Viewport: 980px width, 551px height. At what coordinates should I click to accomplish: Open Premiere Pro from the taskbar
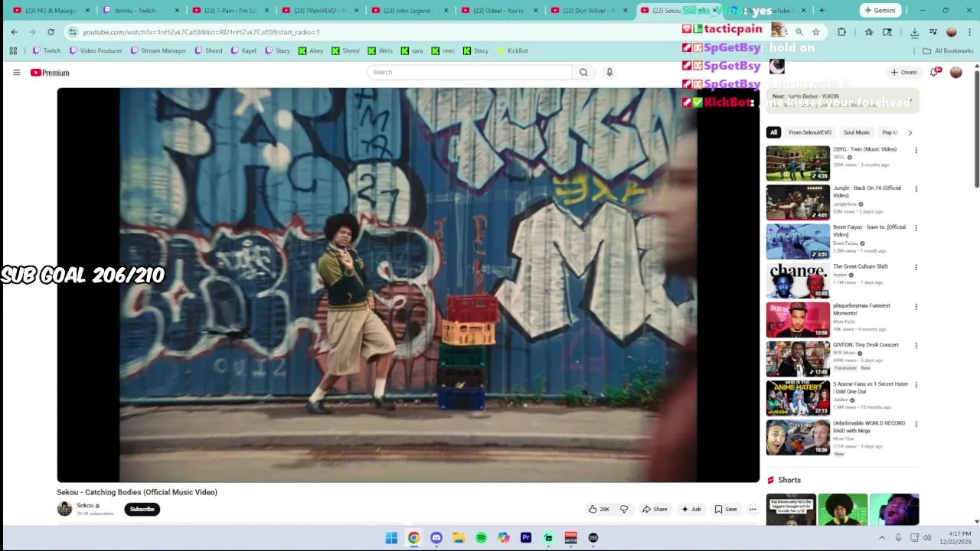[526, 538]
